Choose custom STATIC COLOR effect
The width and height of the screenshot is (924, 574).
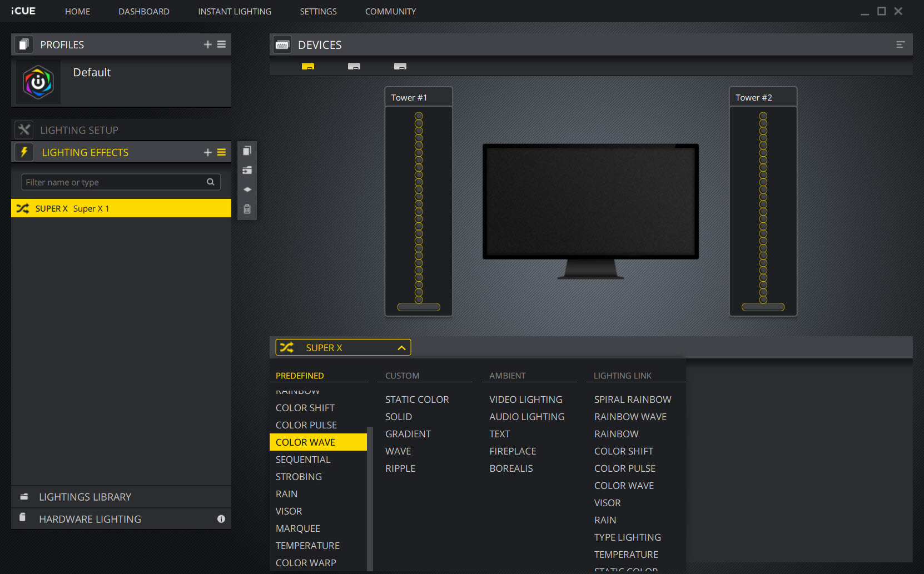pos(417,400)
